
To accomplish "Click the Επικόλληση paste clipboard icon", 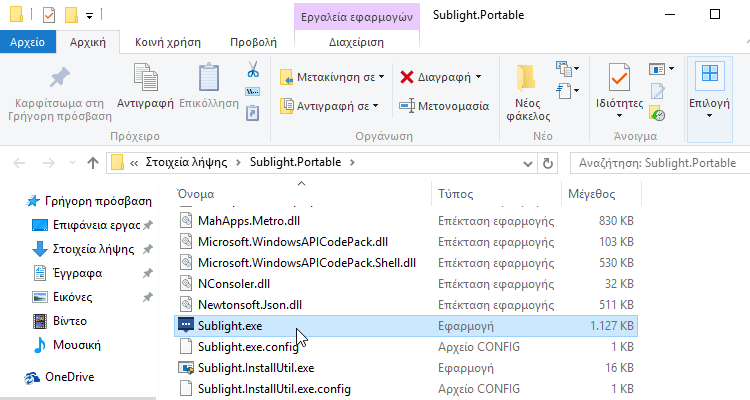I will (x=209, y=77).
